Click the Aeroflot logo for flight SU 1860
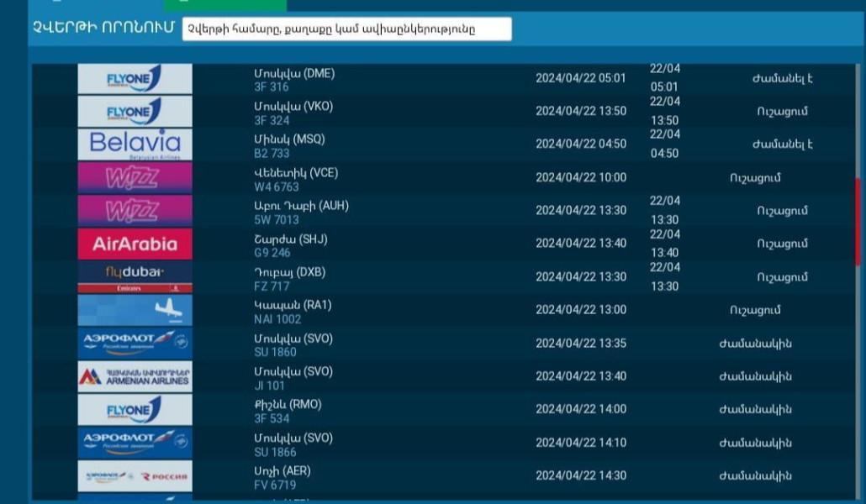Image resolution: width=866 pixels, height=504 pixels. click(x=135, y=343)
